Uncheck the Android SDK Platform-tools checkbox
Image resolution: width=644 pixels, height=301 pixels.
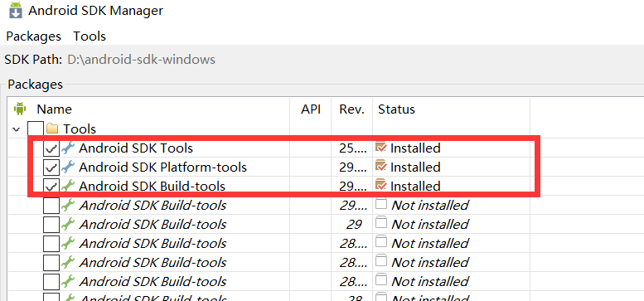click(x=51, y=167)
